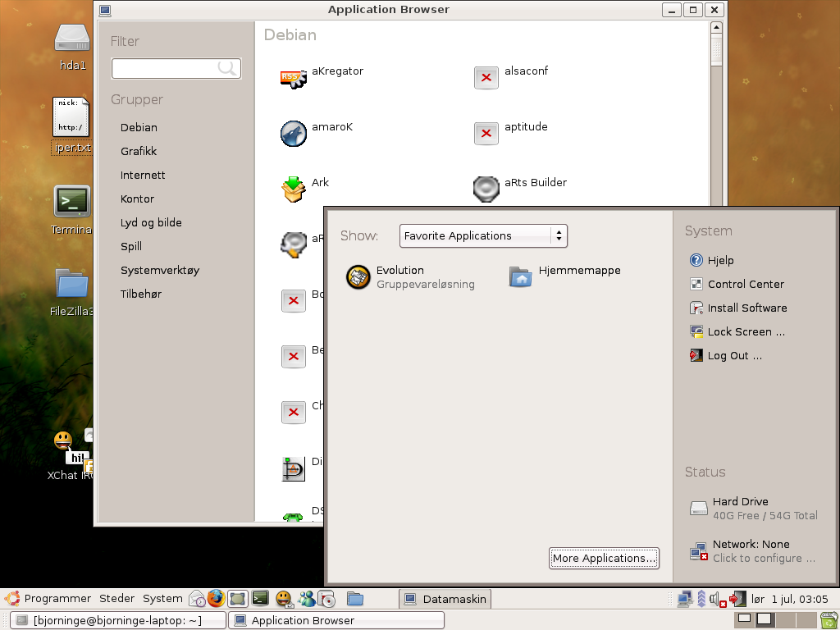Viewport: 840px width, 630px height.
Task: Open the System menu in panel
Action: pyautogui.click(x=162, y=598)
